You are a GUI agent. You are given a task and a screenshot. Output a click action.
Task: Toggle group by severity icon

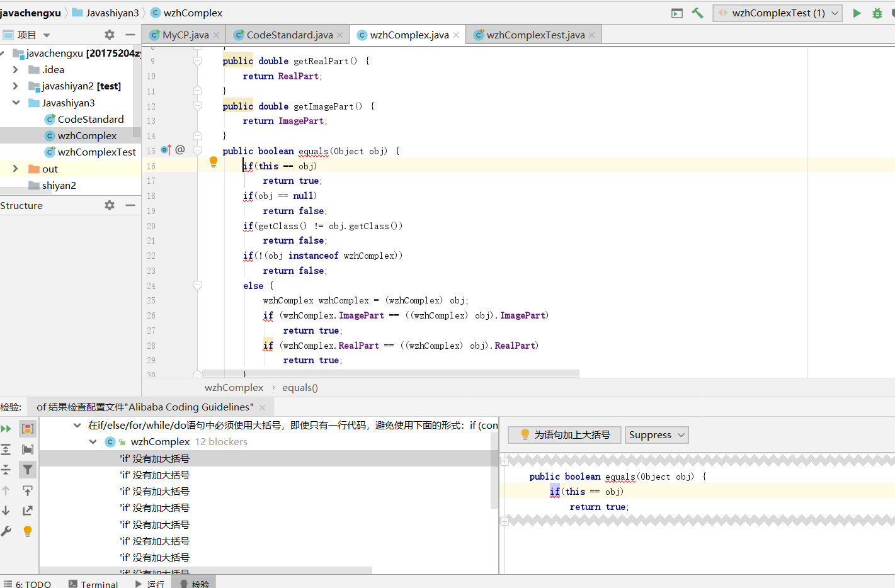(28, 429)
